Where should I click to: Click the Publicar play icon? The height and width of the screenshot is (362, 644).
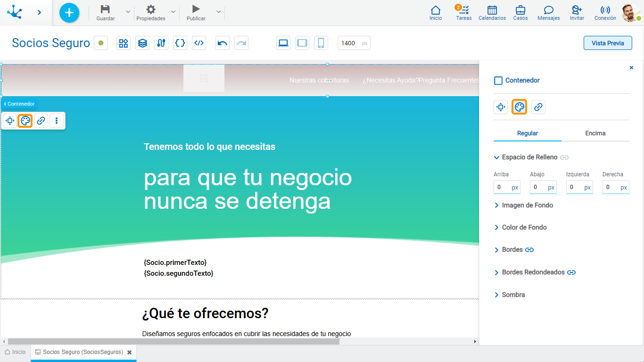click(x=196, y=9)
